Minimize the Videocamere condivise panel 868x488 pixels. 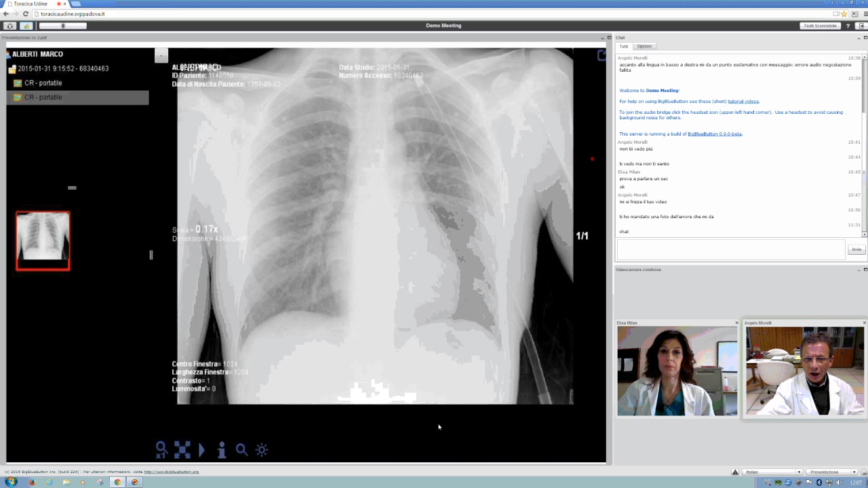[x=857, y=269]
